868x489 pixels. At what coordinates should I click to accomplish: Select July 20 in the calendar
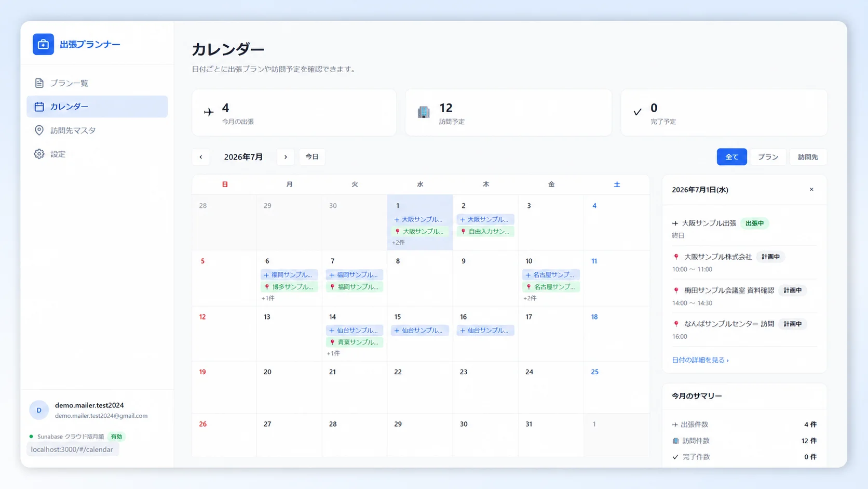click(x=289, y=388)
